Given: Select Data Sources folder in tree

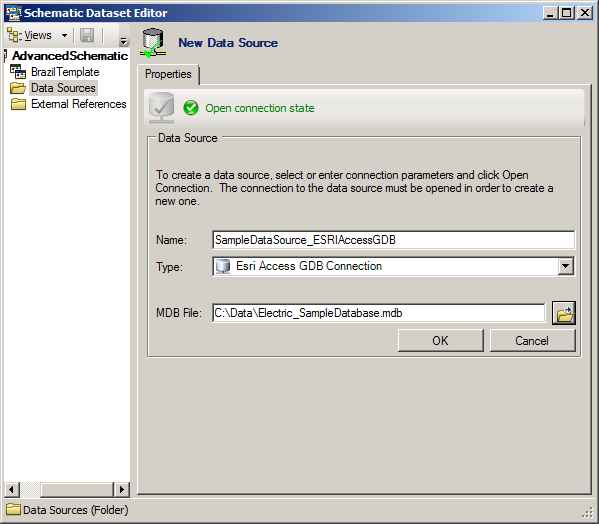Looking at the screenshot, I should (63, 88).
